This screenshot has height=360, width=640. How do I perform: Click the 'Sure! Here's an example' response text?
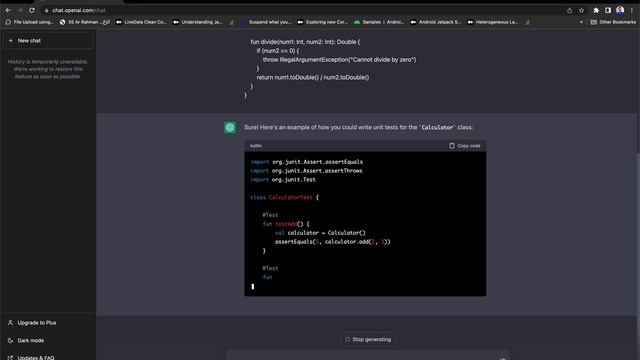[x=358, y=127]
